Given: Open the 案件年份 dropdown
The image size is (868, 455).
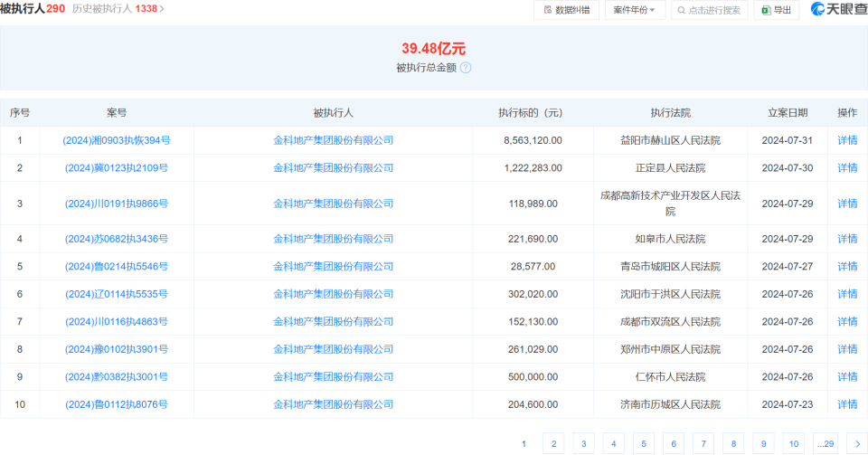Looking at the screenshot, I should click(635, 10).
